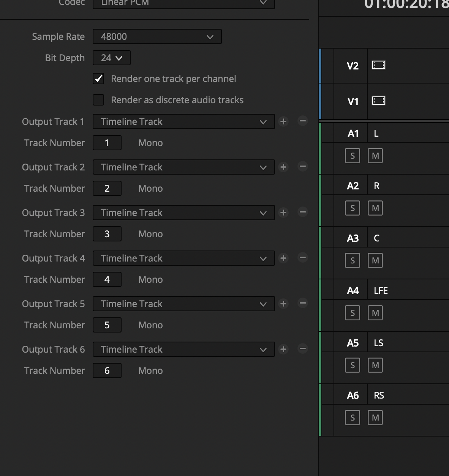
Task: Add an output track after Output Track 1
Action: (x=283, y=121)
